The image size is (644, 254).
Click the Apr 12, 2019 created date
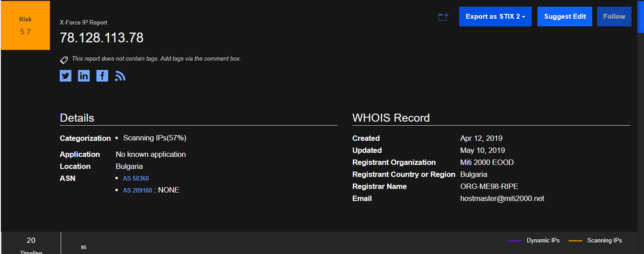481,139
